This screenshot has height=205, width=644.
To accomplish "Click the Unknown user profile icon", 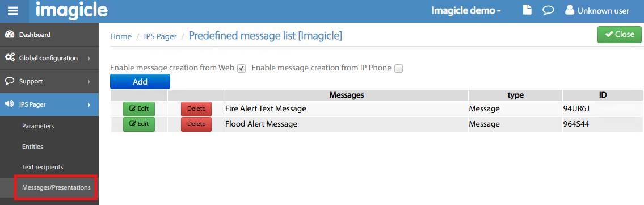I will pos(569,10).
